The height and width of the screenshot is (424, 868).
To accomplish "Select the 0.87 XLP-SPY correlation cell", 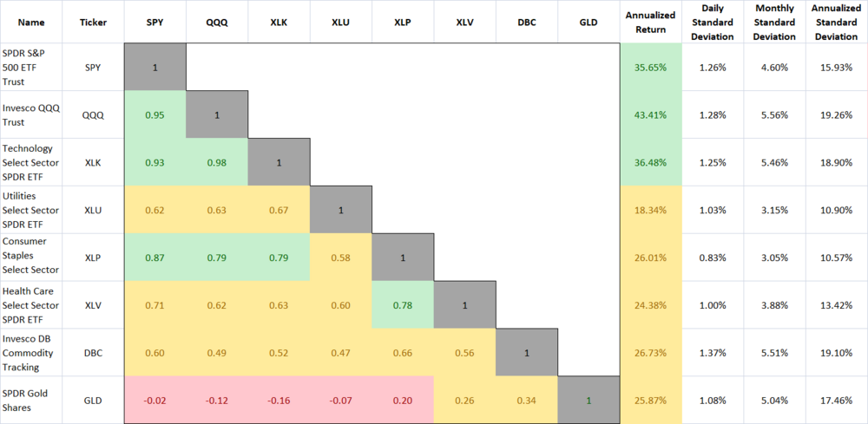I will point(155,258).
